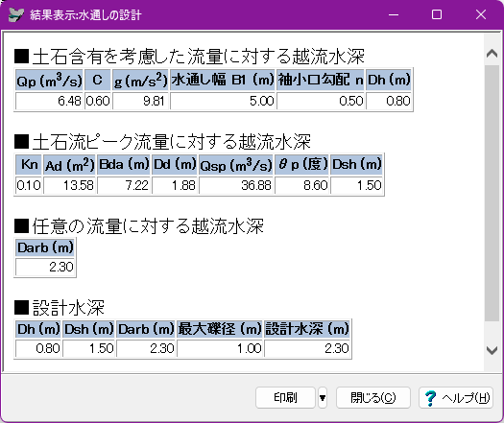Select the Qp value 6.48 cell

click(49, 101)
